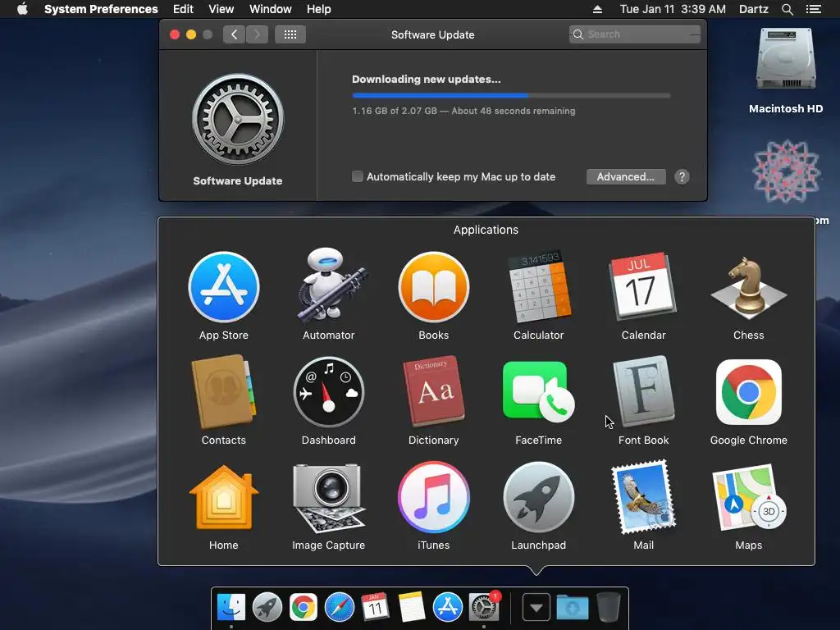This screenshot has width=840, height=630.
Task: Open the Trash in the Dock
Action: (x=608, y=607)
